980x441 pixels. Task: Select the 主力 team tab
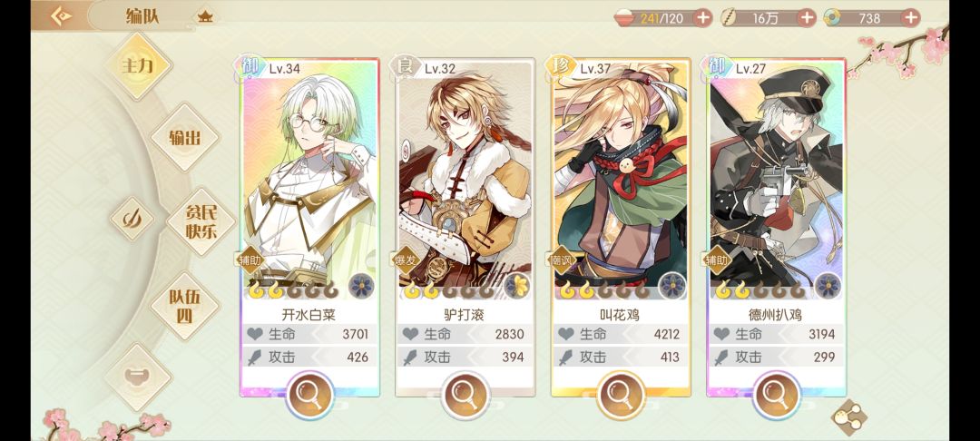[x=138, y=65]
